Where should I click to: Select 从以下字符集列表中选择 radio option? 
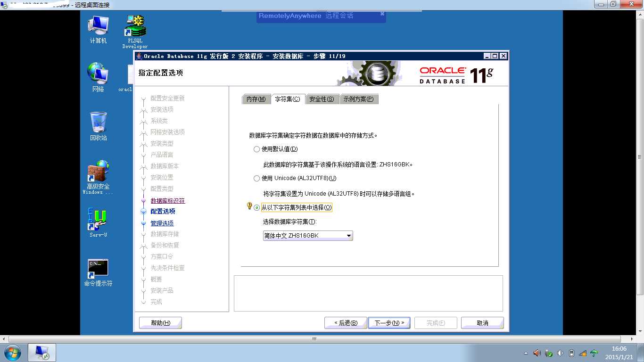pos(293,207)
